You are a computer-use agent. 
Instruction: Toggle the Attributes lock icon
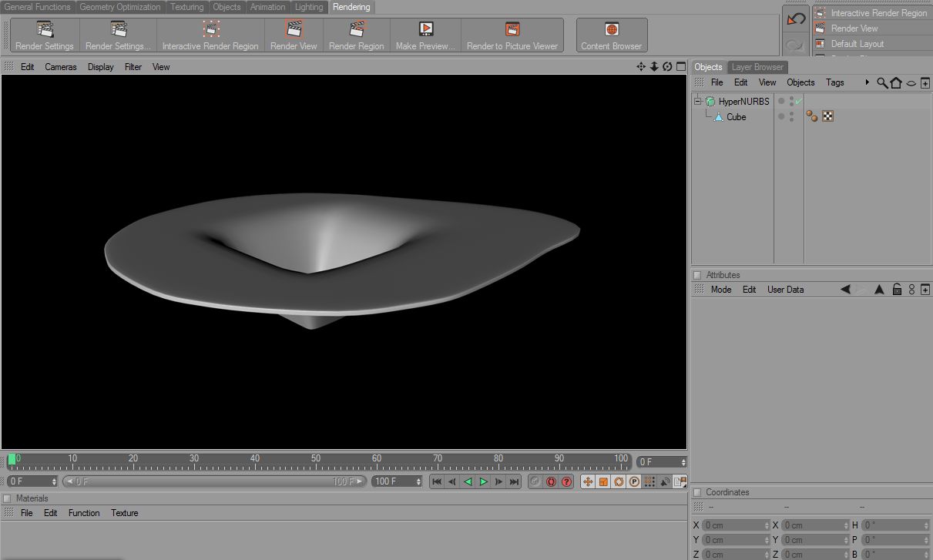click(x=897, y=290)
